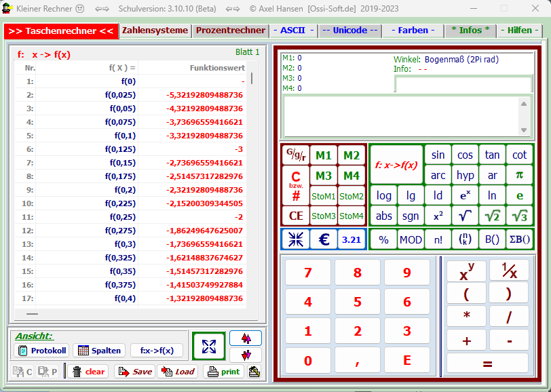Click the up arrows button
Viewport: 551px width, 392px height.
[x=246, y=338]
